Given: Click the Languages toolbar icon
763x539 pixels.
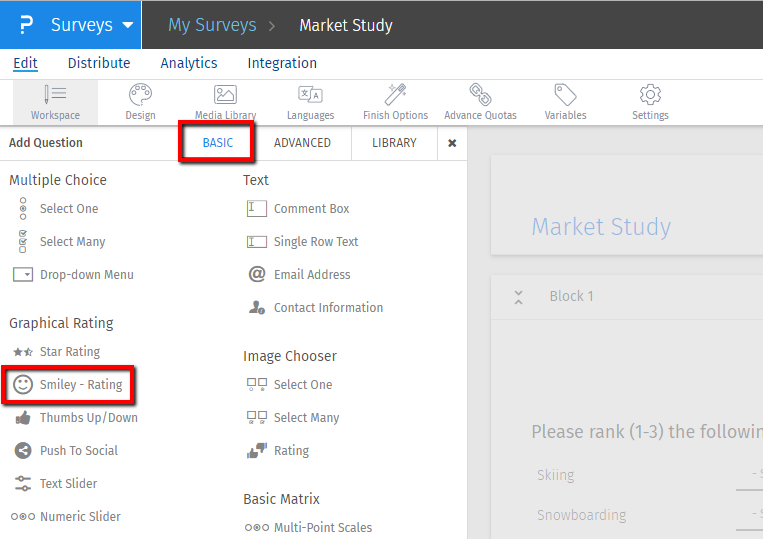Looking at the screenshot, I should [x=310, y=101].
